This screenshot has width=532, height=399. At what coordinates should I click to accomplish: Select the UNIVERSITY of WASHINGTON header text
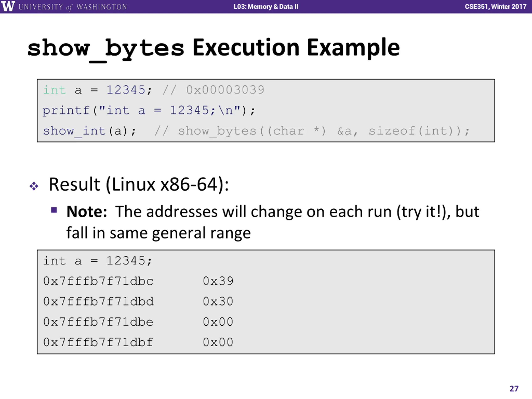click(73, 7)
